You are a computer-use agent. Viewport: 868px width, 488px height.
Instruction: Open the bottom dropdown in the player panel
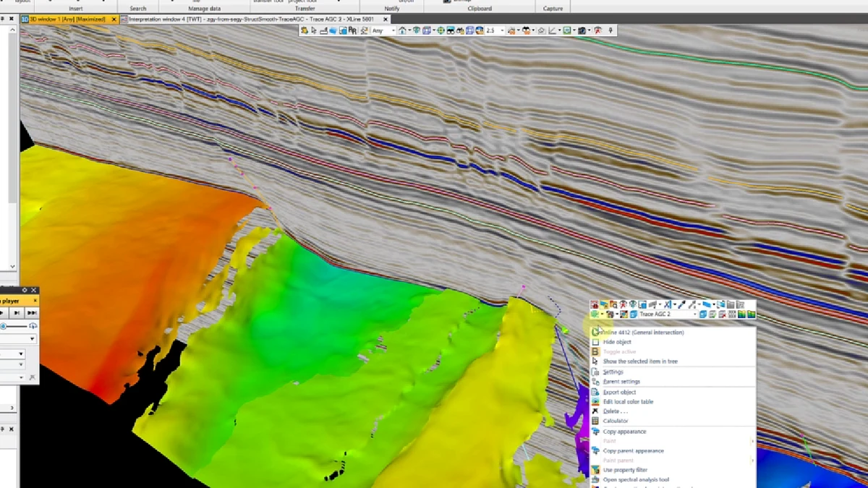click(12, 377)
